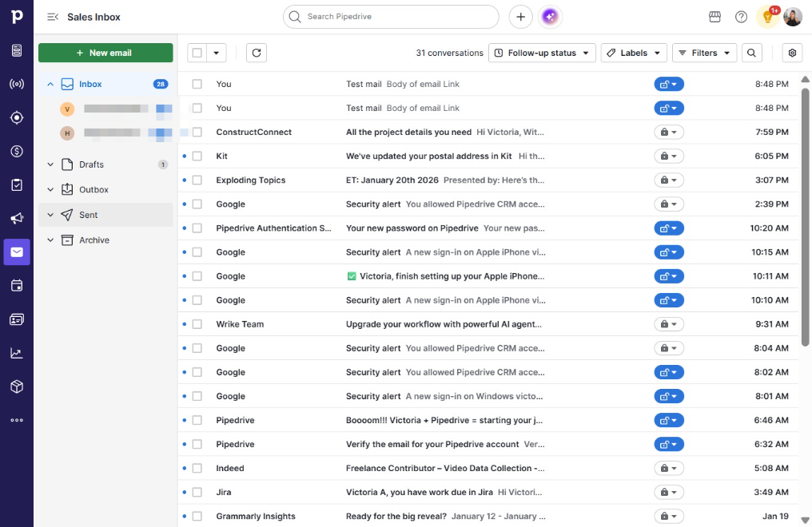Select the Wrike Team email checkbox
This screenshot has width=812, height=527.
(197, 323)
